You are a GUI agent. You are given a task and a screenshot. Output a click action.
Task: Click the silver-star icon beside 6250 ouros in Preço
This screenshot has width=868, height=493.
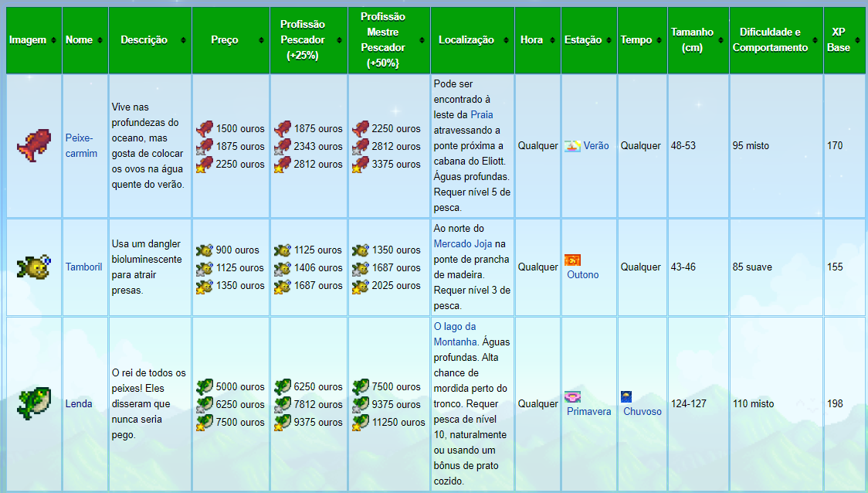pos(205,404)
